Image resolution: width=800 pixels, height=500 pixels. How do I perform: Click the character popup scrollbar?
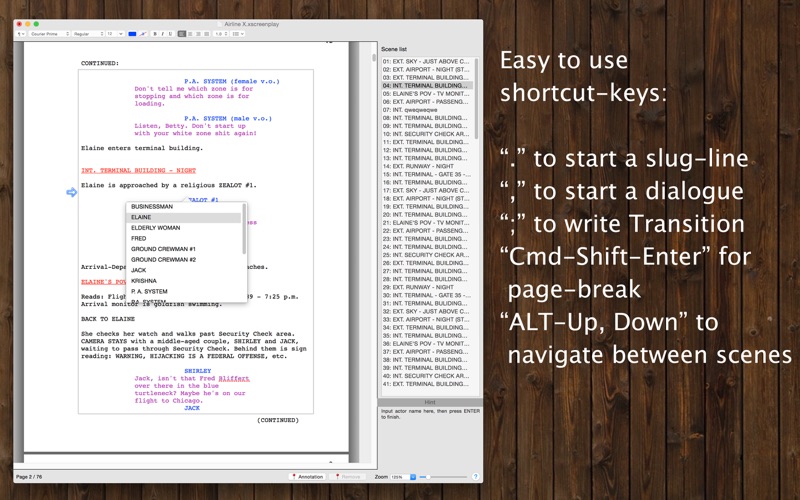click(244, 229)
